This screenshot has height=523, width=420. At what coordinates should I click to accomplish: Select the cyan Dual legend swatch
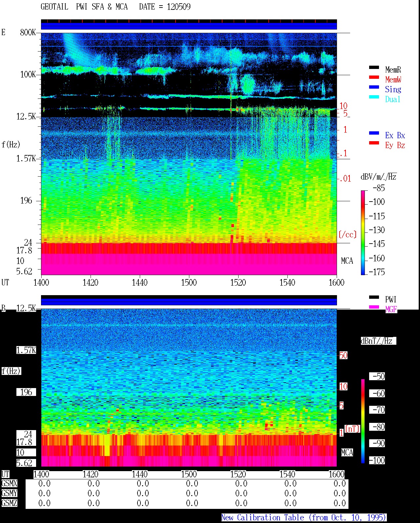374,97
